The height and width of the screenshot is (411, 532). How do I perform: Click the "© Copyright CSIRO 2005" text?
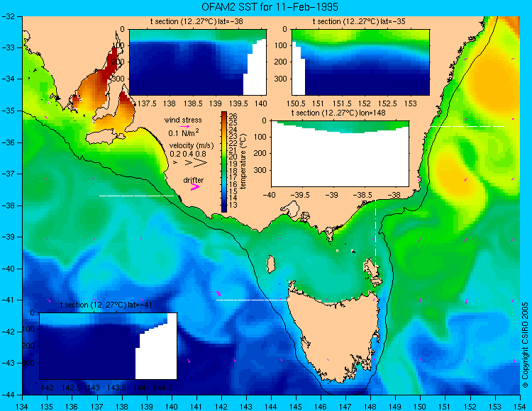coord(525,345)
